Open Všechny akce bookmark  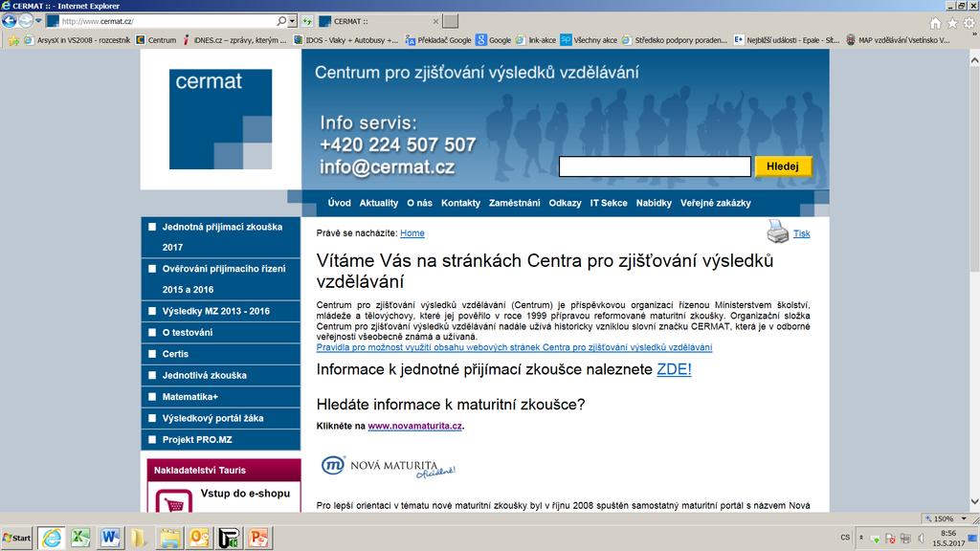pos(589,40)
